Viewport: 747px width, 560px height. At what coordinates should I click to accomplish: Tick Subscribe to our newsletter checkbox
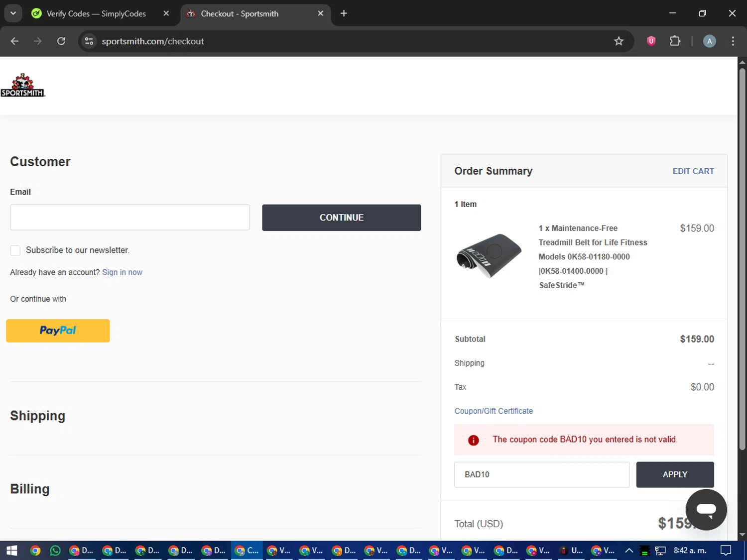(15, 250)
